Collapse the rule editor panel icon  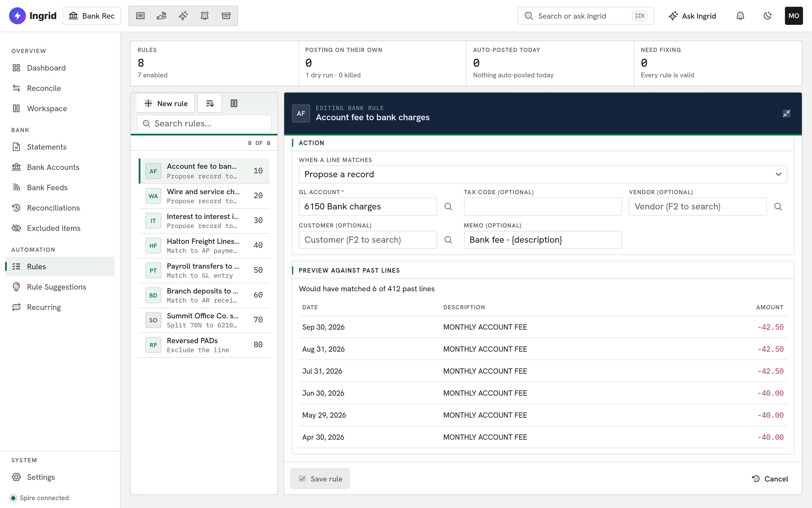(x=786, y=113)
